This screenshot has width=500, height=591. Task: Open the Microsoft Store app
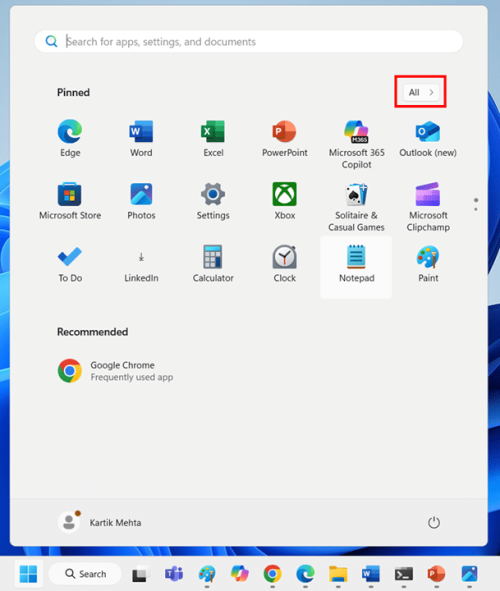click(70, 201)
